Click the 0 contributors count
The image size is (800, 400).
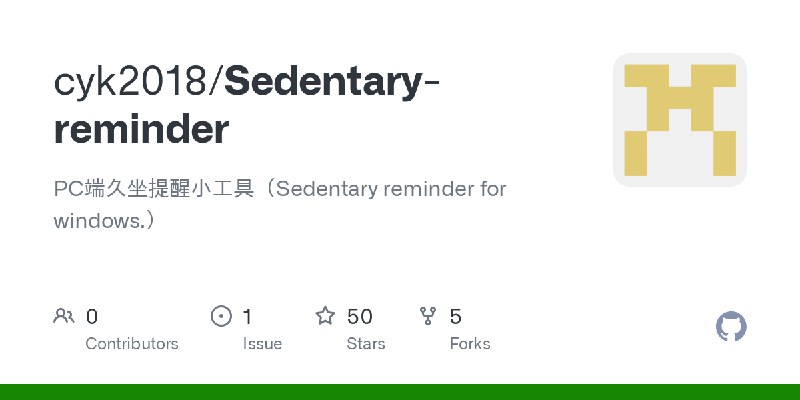[x=92, y=317]
